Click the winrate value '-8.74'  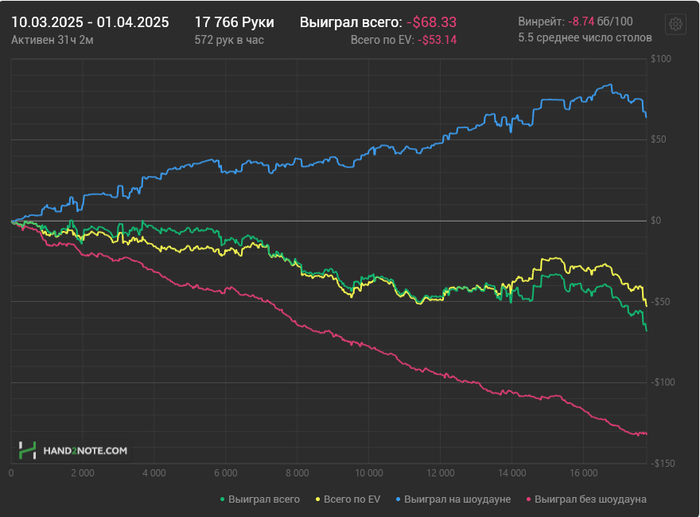[581, 21]
